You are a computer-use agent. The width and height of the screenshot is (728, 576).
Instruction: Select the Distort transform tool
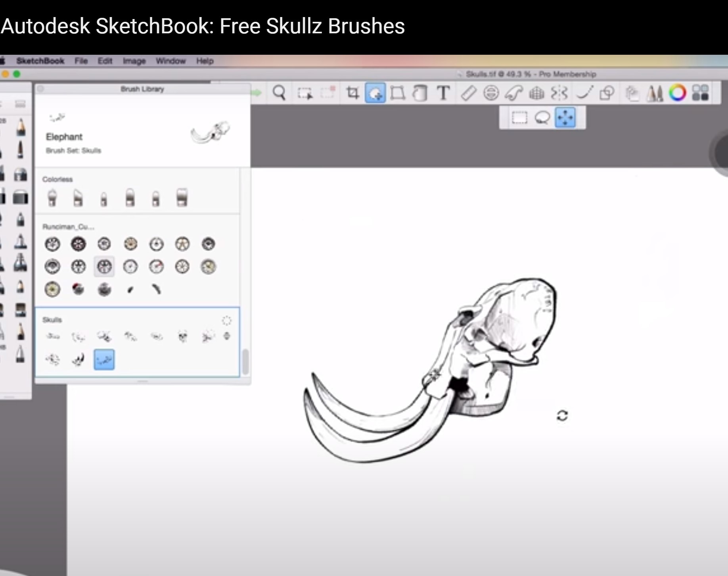397,94
